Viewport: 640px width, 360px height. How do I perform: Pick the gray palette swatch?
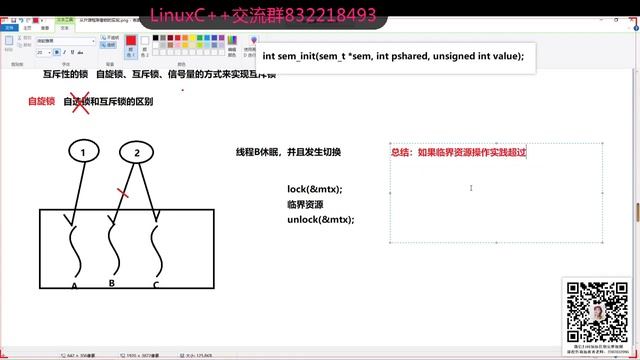point(163,38)
